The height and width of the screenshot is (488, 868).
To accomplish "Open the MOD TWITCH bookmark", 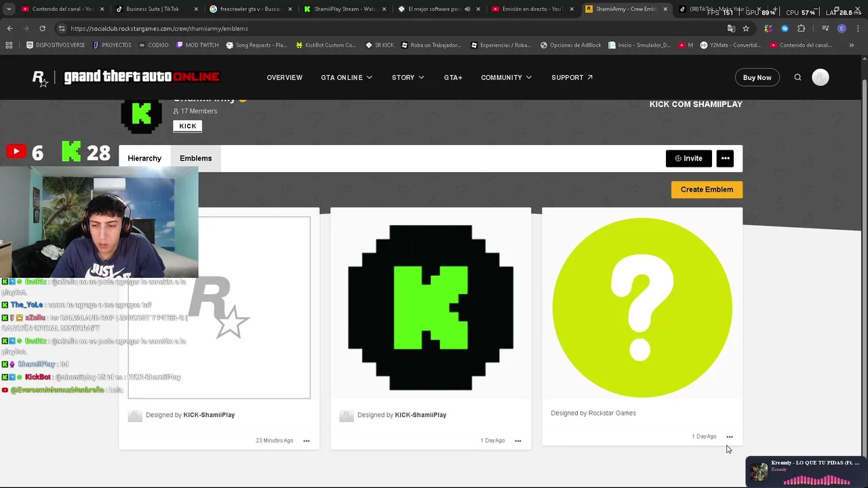I will 197,45.
